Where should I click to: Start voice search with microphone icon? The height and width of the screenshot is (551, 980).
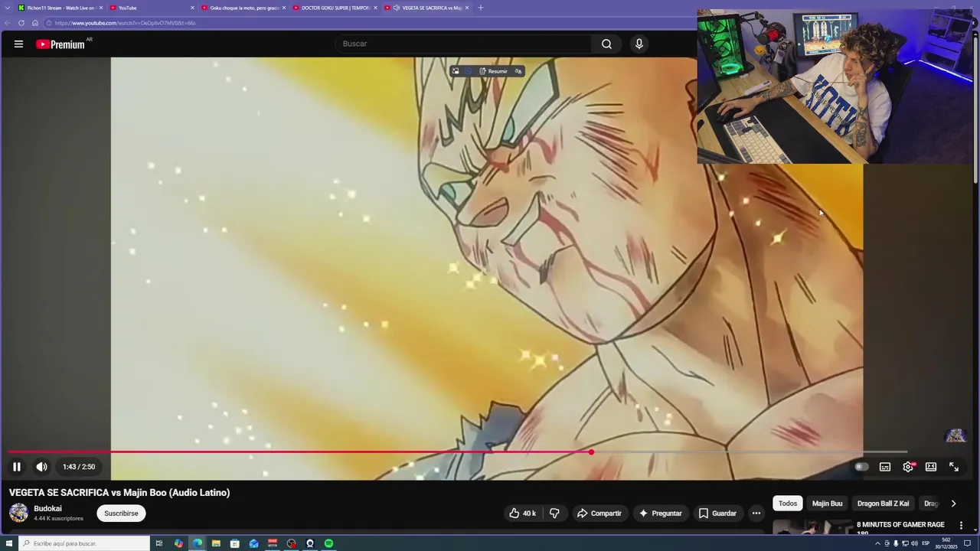click(639, 44)
